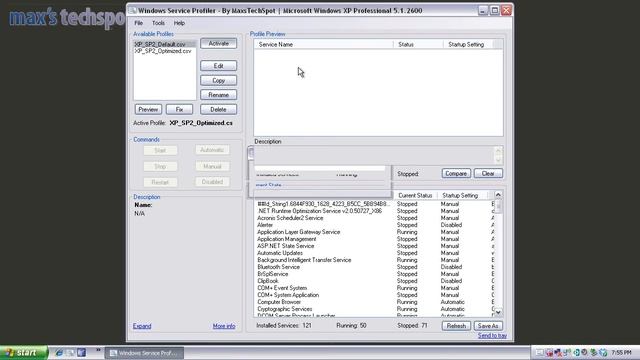The width and height of the screenshot is (640, 360).
Task: Click Profile Preview Startup Setting column header
Action: point(468,44)
